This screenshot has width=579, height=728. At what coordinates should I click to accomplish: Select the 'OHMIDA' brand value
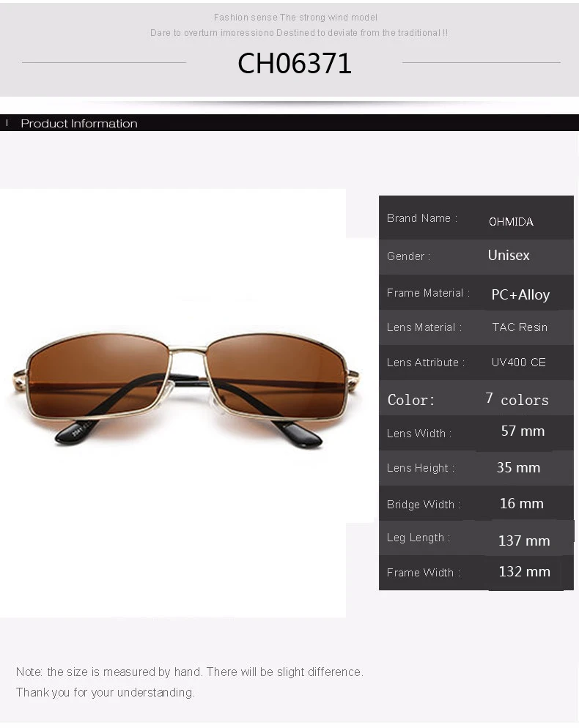tap(511, 222)
